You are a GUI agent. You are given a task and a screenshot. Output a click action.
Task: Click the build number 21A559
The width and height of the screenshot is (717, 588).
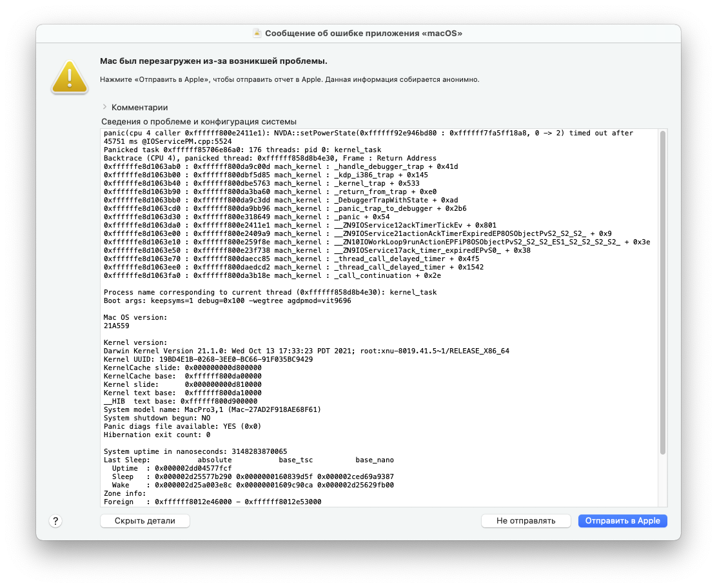(117, 326)
